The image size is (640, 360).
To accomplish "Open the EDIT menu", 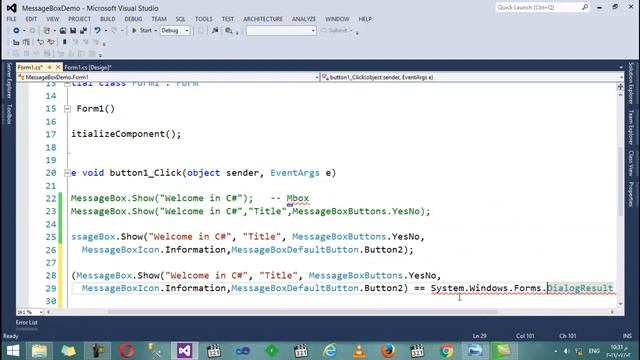I will coord(31,19).
